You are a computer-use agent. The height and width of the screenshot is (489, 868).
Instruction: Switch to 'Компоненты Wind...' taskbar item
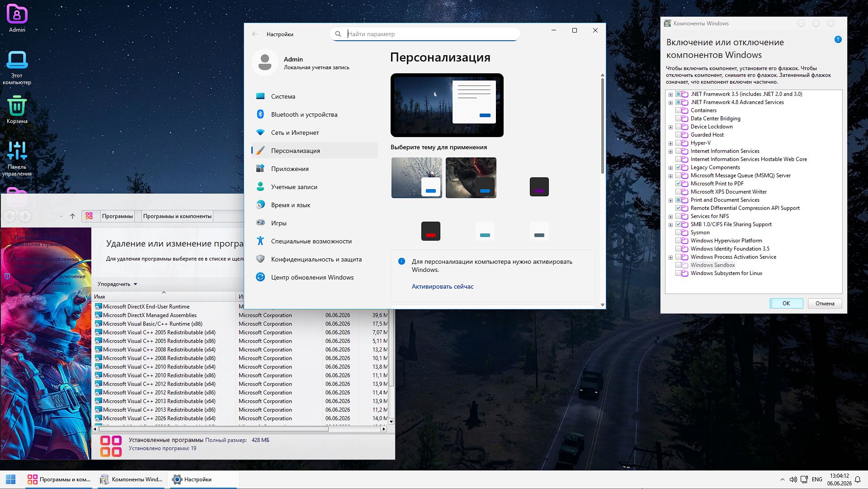pos(132,480)
